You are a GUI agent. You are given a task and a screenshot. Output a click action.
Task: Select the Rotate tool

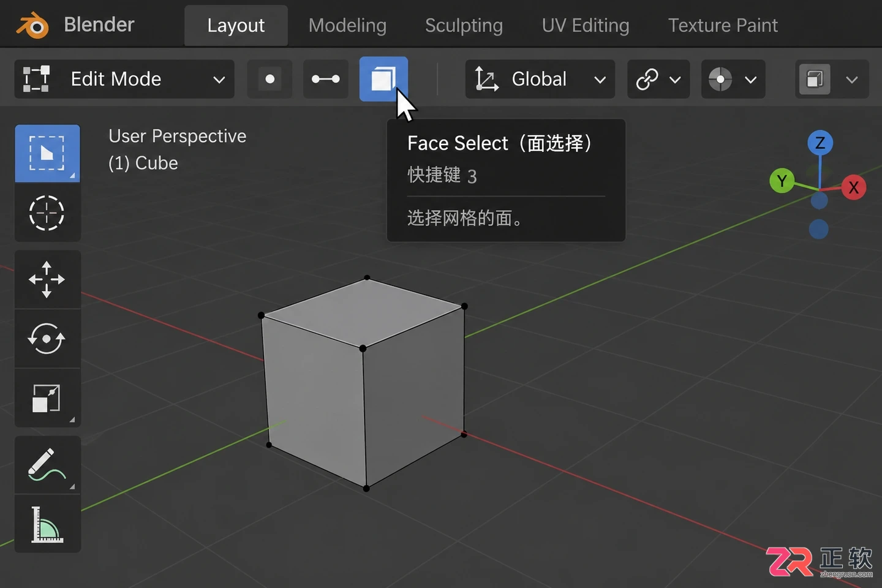tap(47, 339)
